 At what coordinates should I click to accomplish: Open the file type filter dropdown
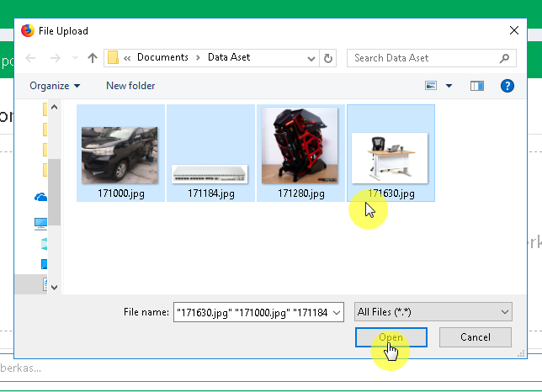433,312
